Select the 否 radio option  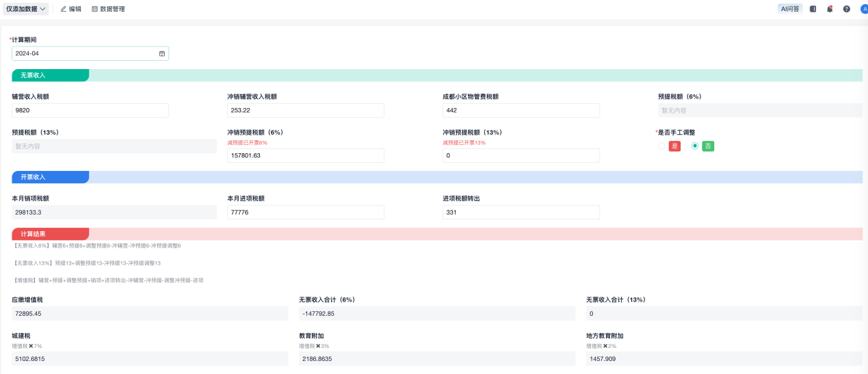[695, 146]
